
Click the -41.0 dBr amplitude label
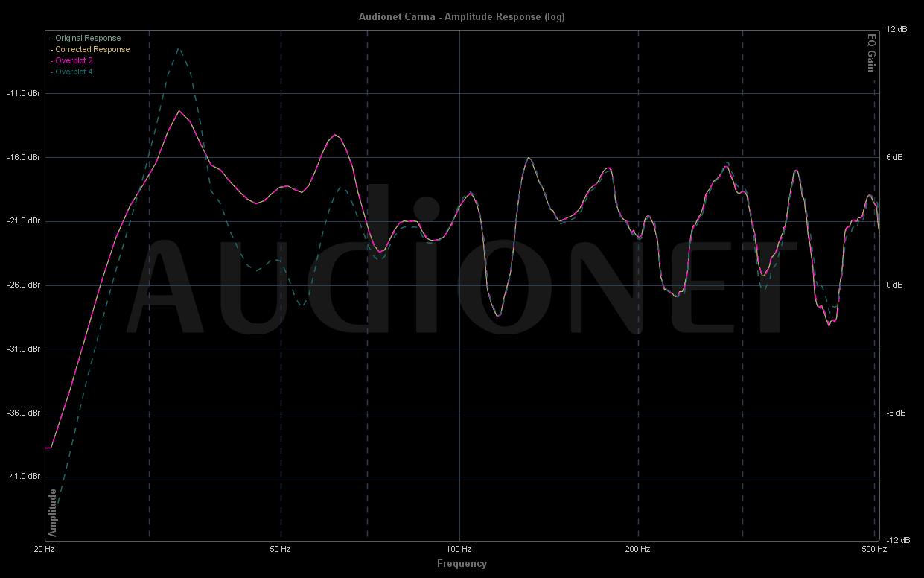click(x=23, y=476)
